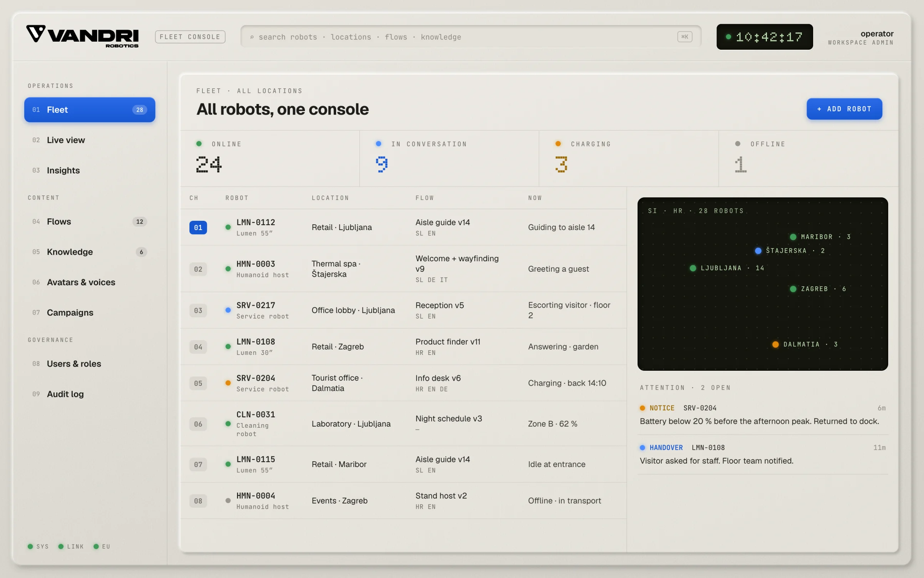Select channel badge 05
This screenshot has height=578, width=924.
pyautogui.click(x=198, y=383)
